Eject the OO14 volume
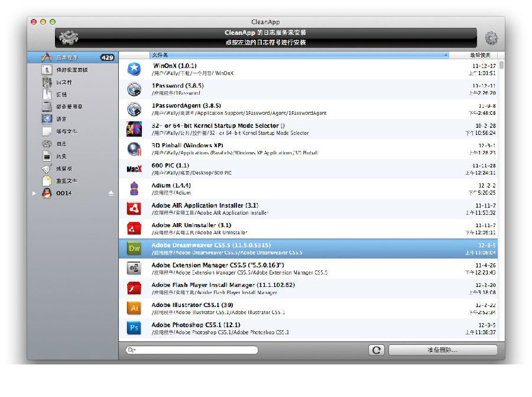This screenshot has width=532, height=397. click(x=111, y=193)
